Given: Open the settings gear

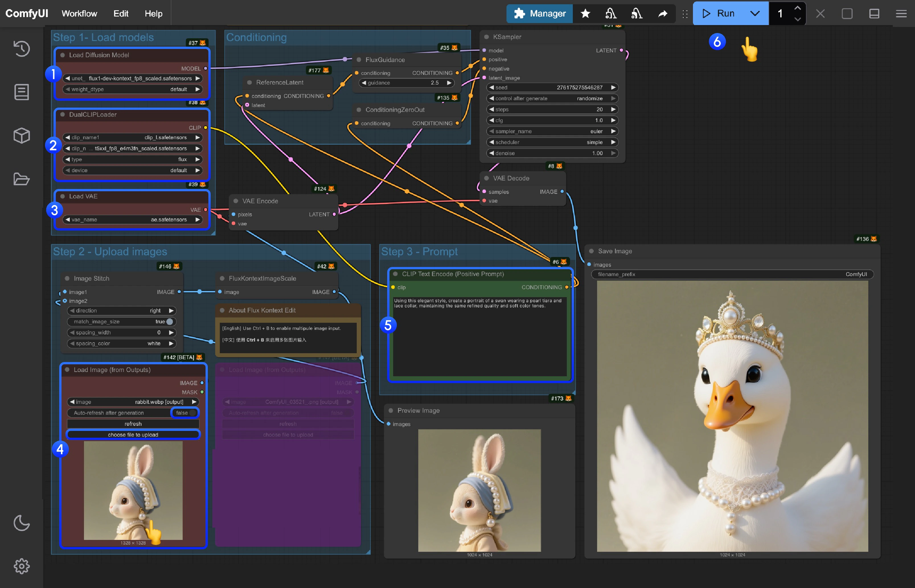Looking at the screenshot, I should click(21, 567).
